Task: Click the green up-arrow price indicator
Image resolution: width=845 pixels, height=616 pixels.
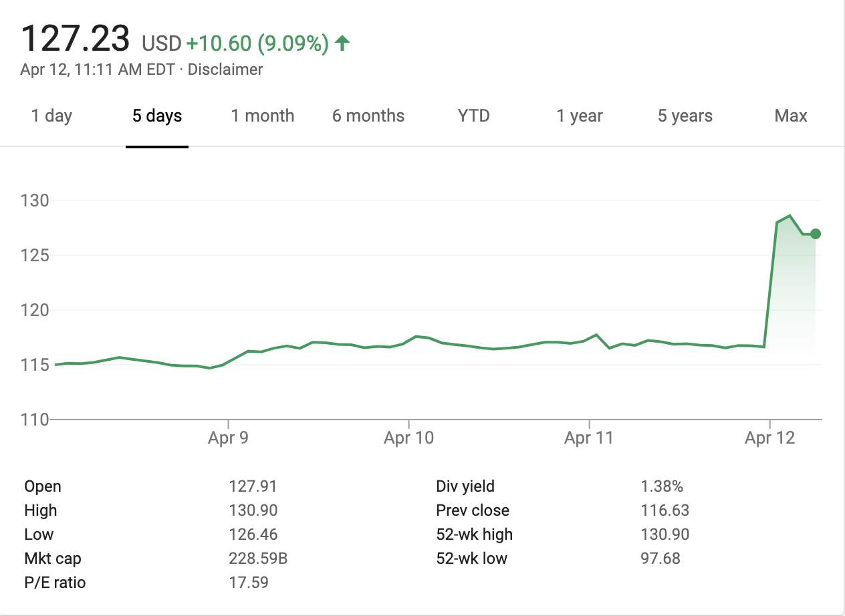Action: pyautogui.click(x=342, y=44)
